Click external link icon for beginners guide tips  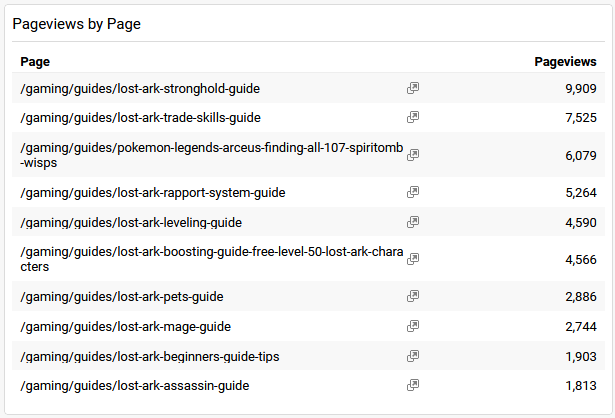412,356
